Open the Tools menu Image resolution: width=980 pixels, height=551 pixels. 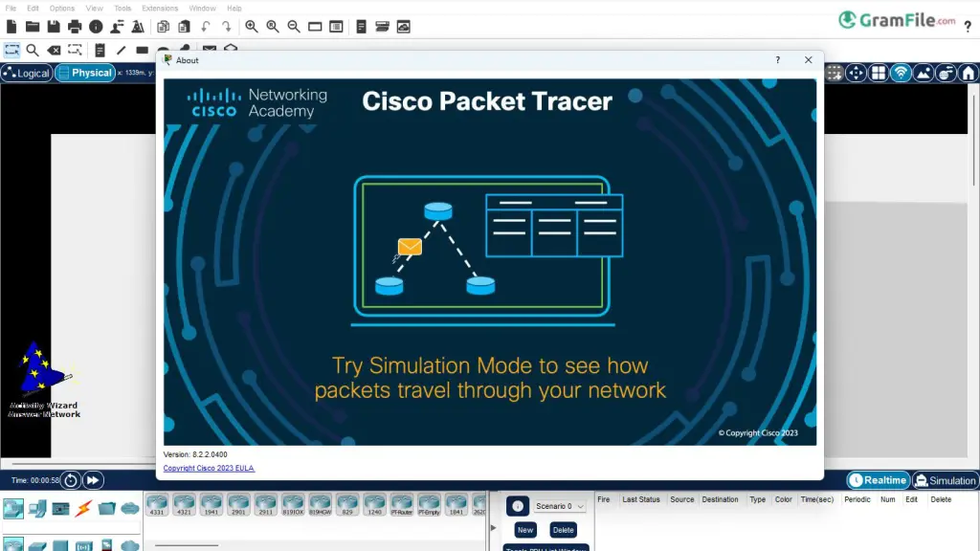[x=122, y=8]
